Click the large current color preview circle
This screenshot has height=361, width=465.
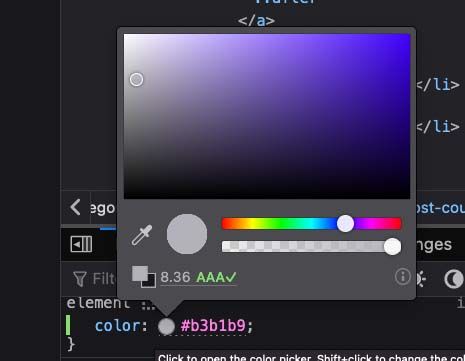[187, 234]
